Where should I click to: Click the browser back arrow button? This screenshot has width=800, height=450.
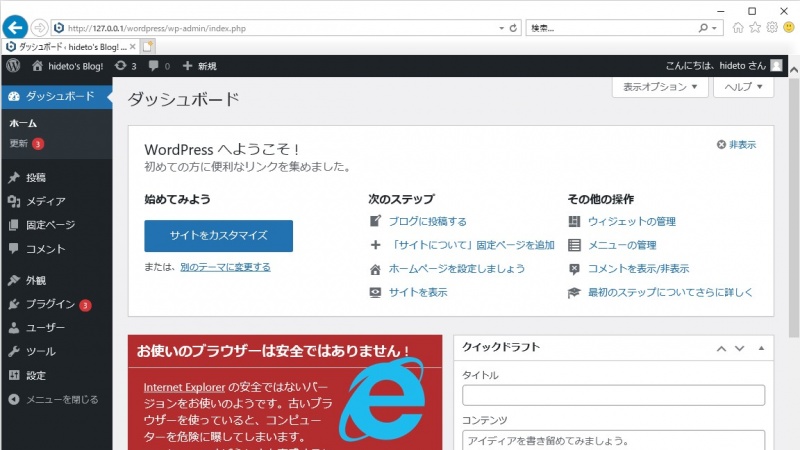tap(15, 28)
